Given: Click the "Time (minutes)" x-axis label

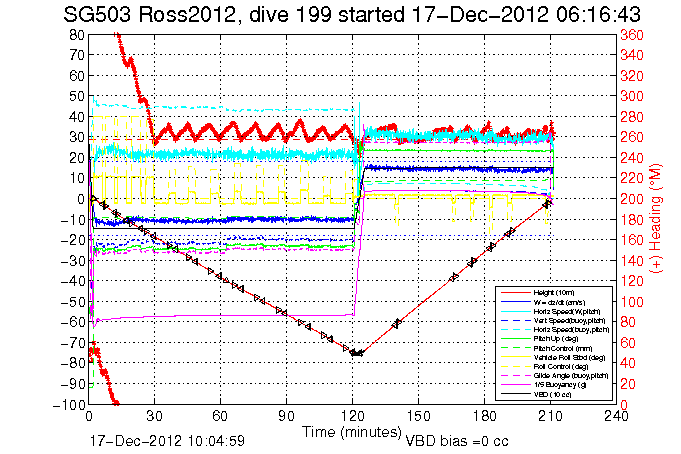Looking at the screenshot, I should (351, 432).
